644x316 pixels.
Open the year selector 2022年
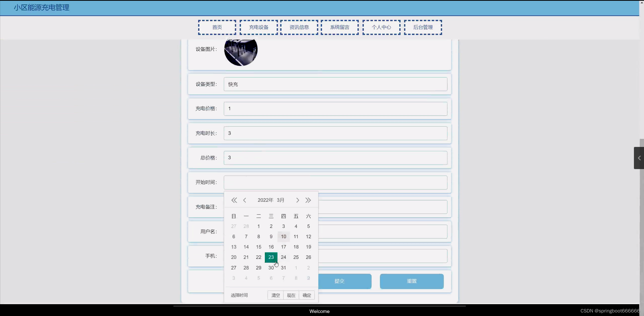(265, 200)
